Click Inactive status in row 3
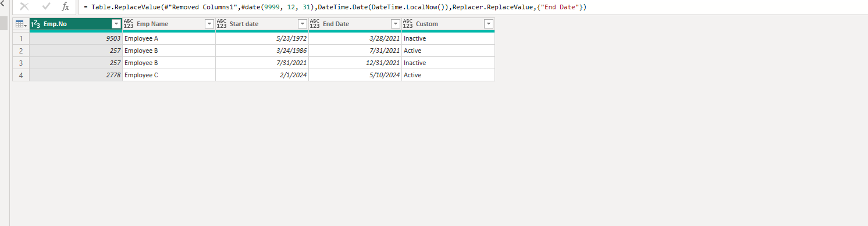 click(449, 63)
